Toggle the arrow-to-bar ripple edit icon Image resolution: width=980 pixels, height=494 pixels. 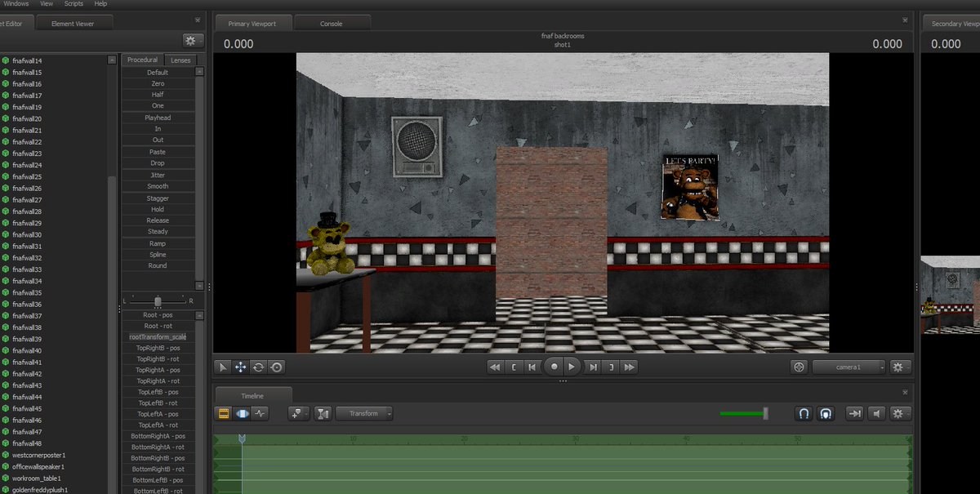[855, 413]
